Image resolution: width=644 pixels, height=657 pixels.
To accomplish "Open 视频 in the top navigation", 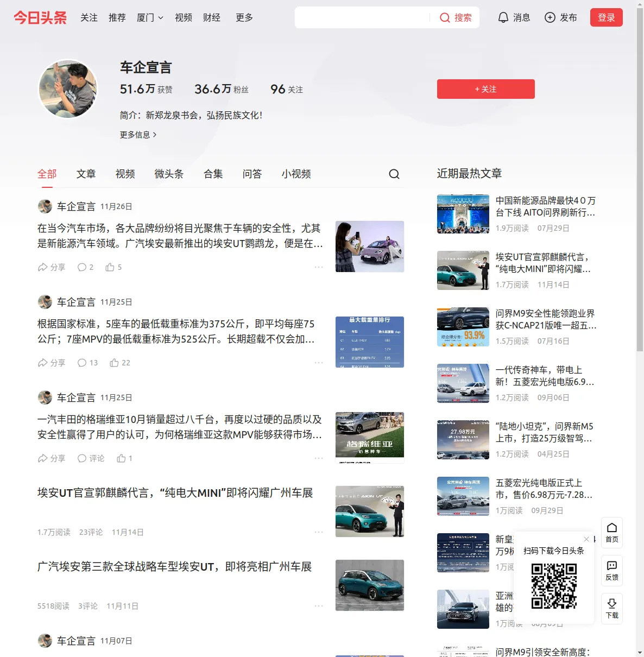I will click(184, 18).
